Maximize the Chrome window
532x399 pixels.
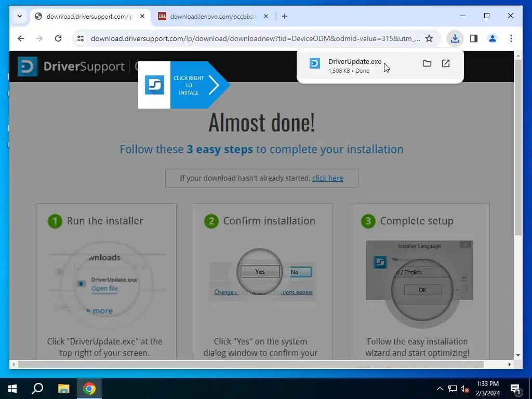coord(486,16)
